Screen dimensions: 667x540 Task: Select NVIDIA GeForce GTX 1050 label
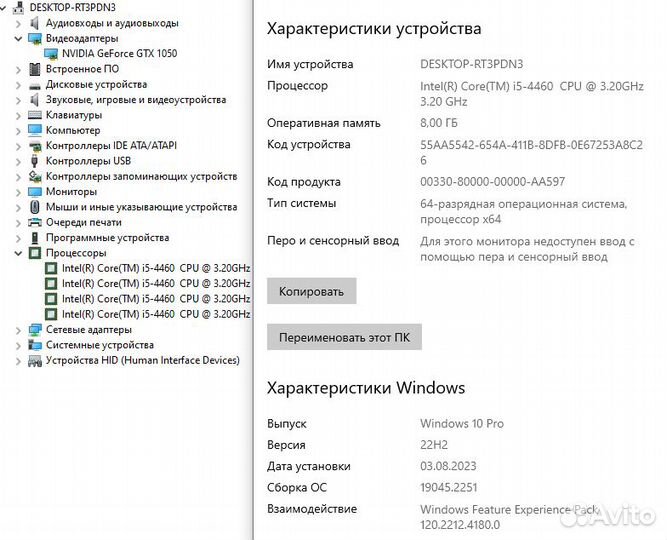coord(120,54)
